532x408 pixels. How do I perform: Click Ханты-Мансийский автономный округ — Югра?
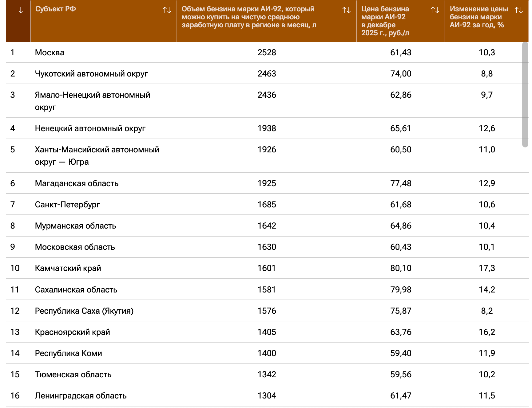[97, 155]
